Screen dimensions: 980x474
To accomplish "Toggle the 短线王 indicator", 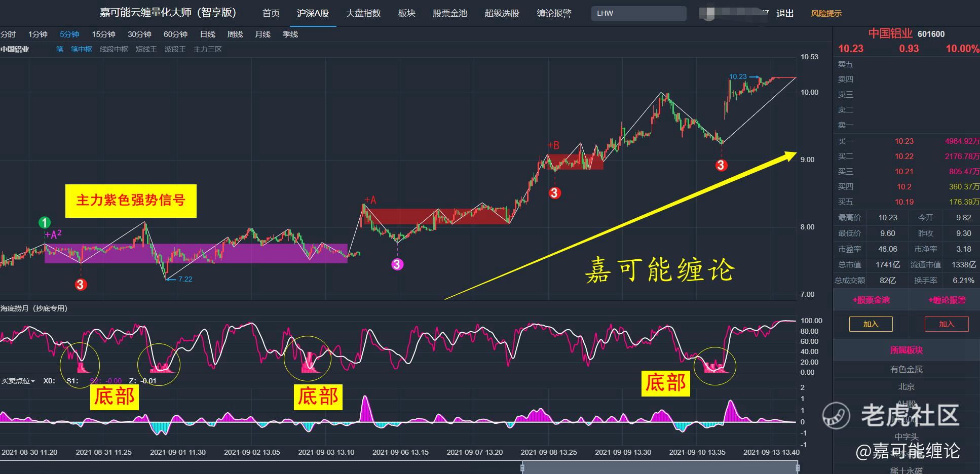I will (146, 49).
